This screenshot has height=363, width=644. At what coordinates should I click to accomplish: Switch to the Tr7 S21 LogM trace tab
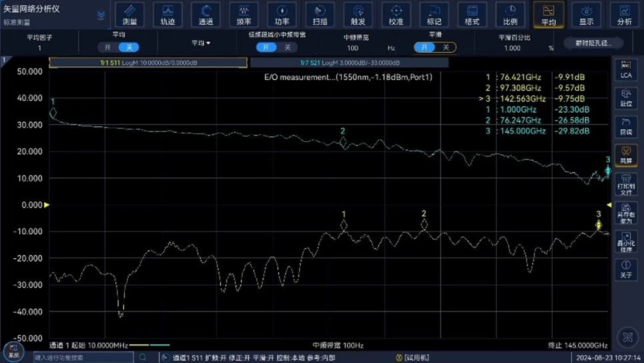[349, 63]
